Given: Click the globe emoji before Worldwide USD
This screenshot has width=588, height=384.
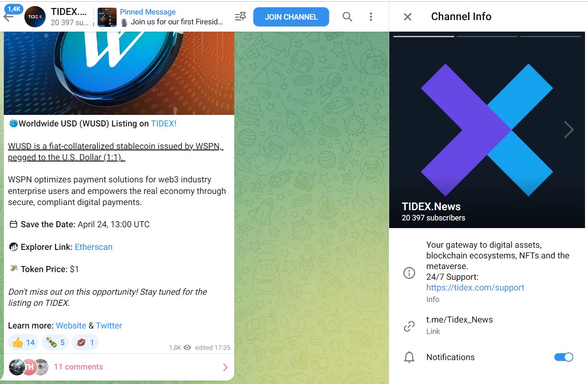Looking at the screenshot, I should click(x=13, y=123).
